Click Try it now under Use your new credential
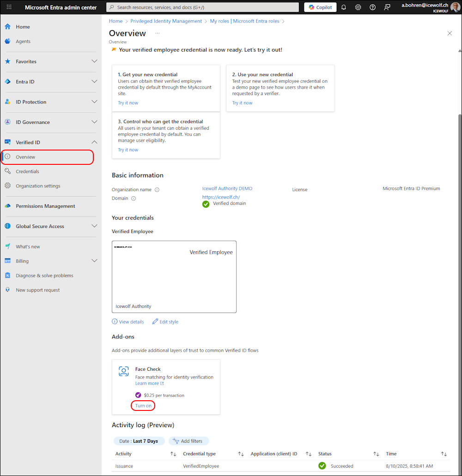 242,103
